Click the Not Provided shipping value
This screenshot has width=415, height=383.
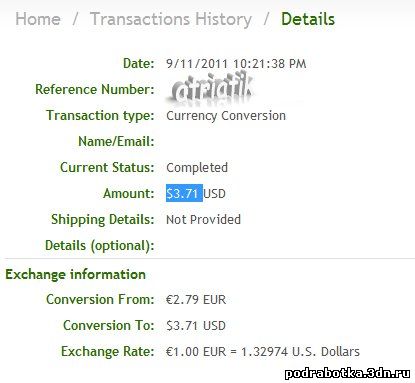[x=203, y=220]
